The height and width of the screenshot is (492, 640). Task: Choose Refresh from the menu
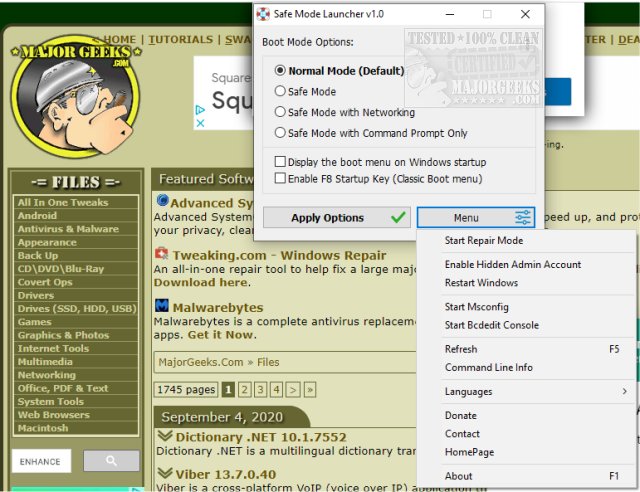pos(461,349)
